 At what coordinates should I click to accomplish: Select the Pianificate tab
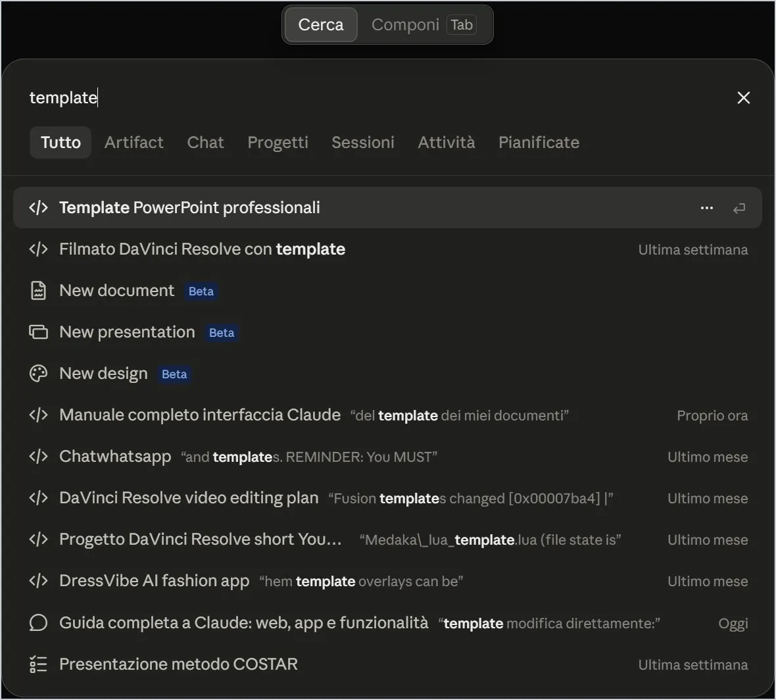coord(539,143)
